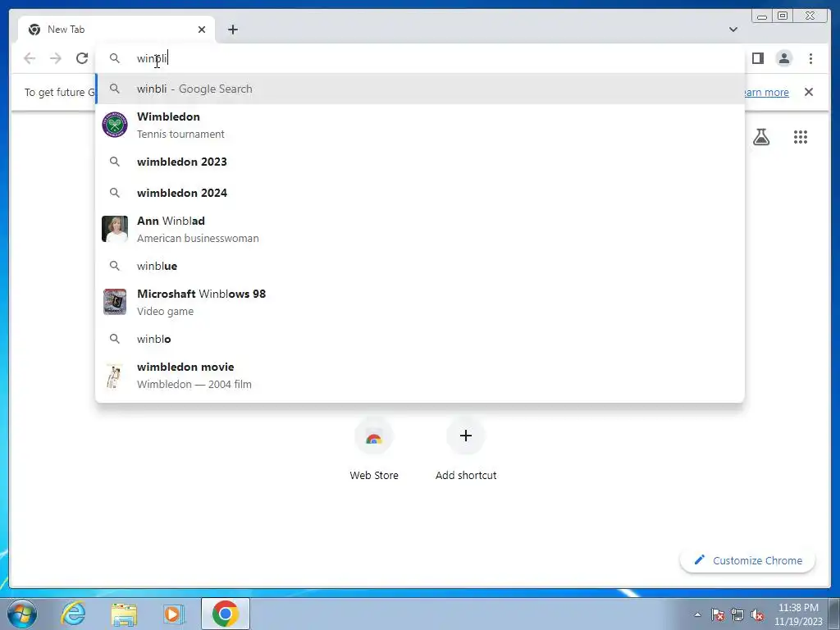Show hidden tray icons arrow
Viewport: 840px width, 630px height.
(x=697, y=614)
